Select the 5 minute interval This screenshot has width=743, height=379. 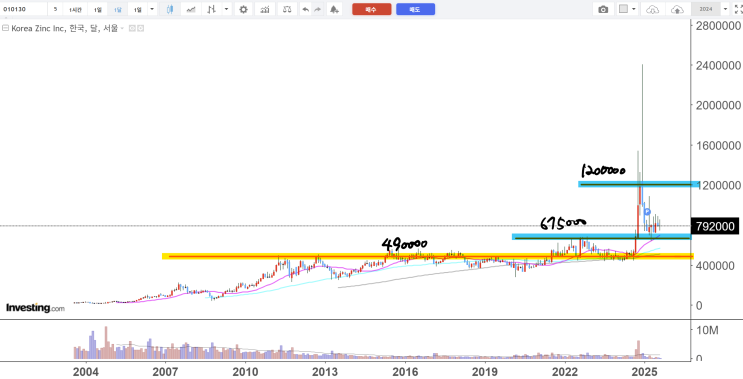click(55, 9)
